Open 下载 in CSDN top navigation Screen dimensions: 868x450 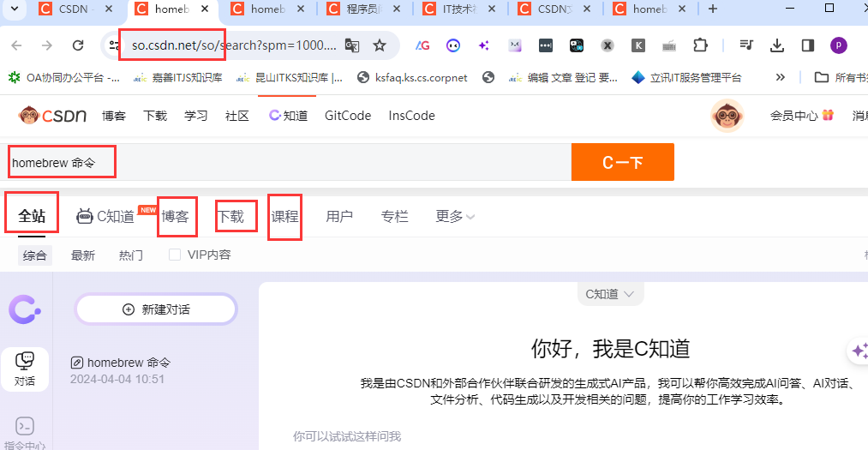(155, 116)
